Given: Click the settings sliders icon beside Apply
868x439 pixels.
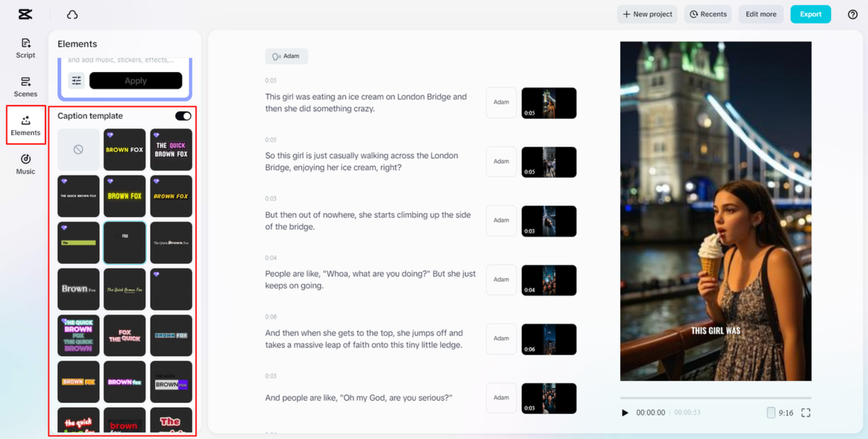Looking at the screenshot, I should tap(76, 81).
